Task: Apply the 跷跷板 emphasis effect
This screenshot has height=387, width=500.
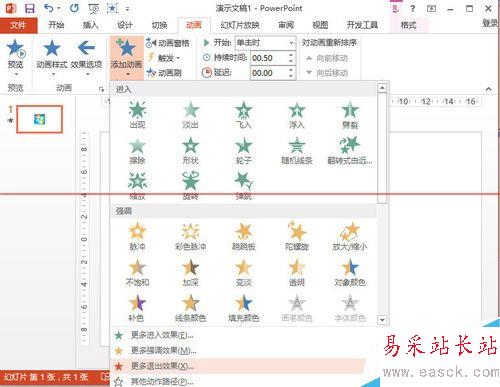Action: tap(244, 237)
